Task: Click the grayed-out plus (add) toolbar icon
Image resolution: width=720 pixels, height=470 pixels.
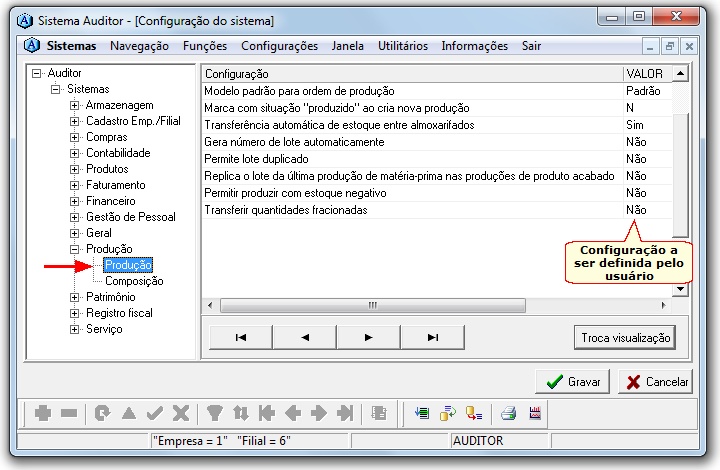Action: point(43,413)
